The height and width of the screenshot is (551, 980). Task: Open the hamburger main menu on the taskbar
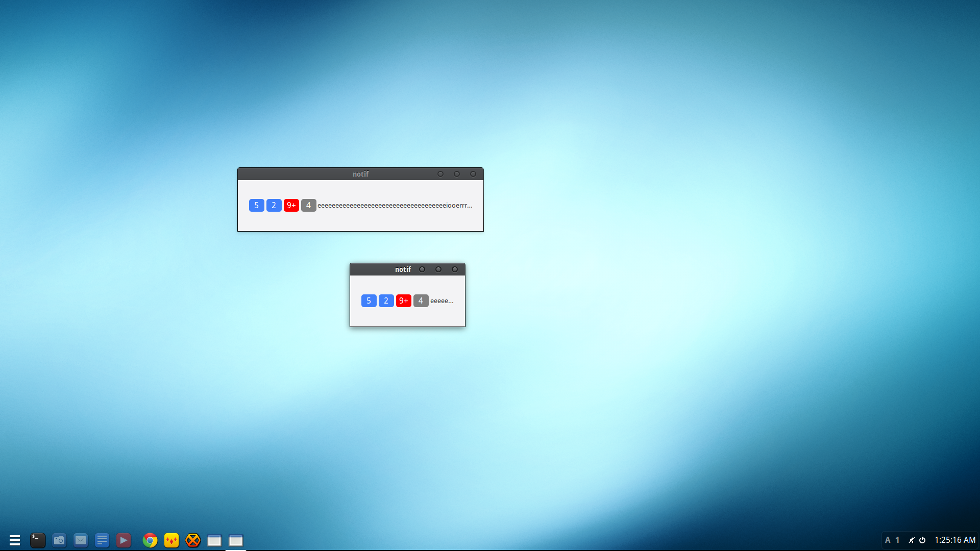click(15, 540)
